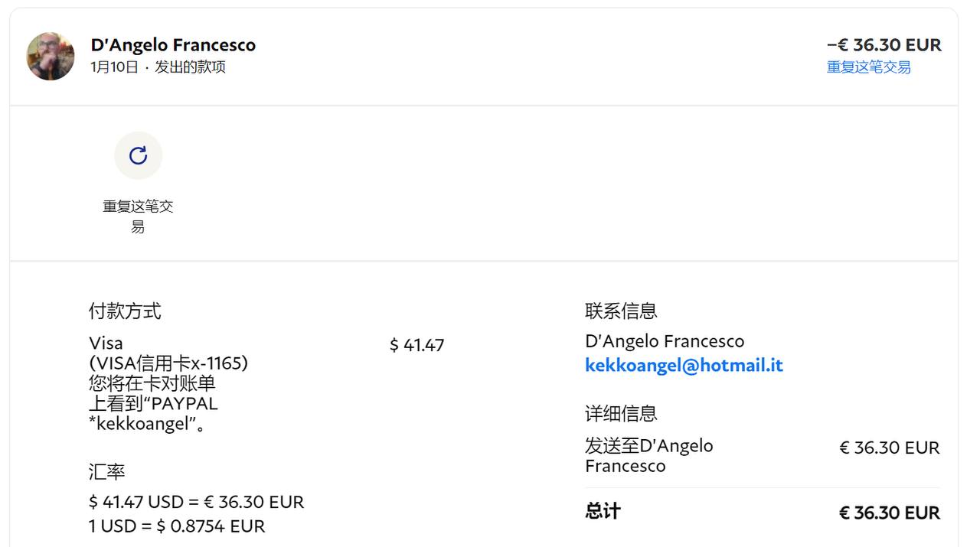Click the contact name under 联系信息
Screen dimensions: 980x547
[665, 341]
